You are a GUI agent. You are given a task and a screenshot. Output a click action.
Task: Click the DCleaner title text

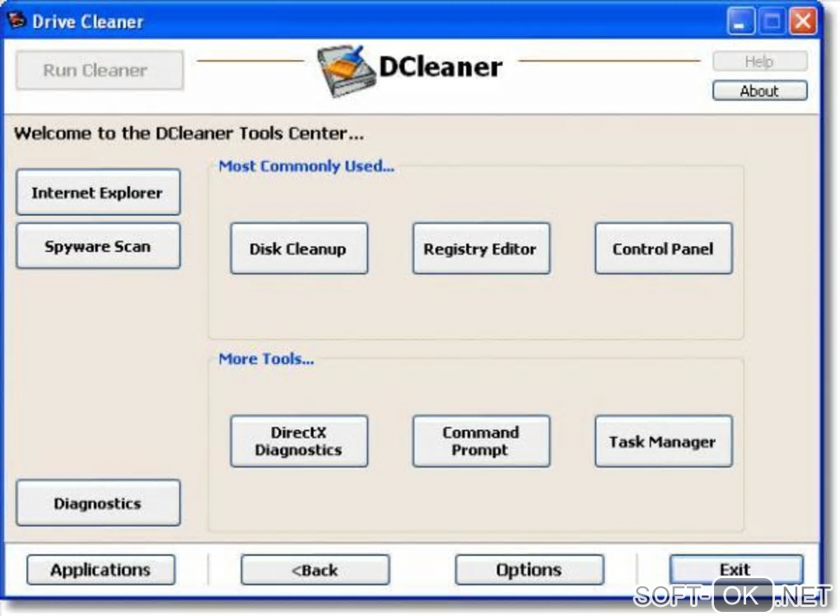(441, 67)
